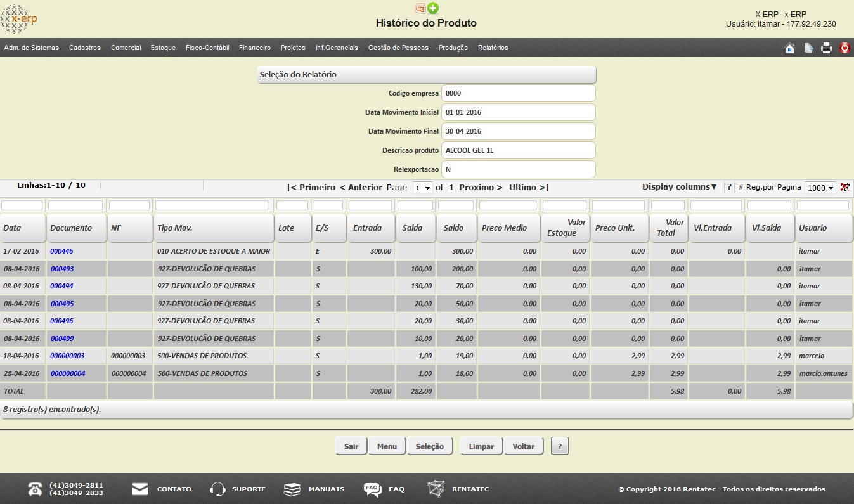Viewport: 854px width, 504px height.
Task: Click the Voltar button
Action: (x=524, y=446)
